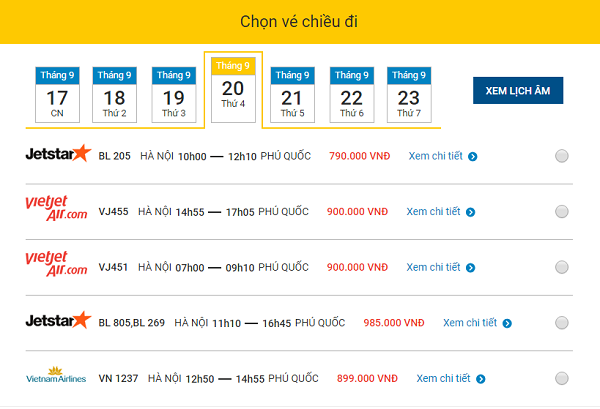Viewport: 600px width, 409px height.
Task: Click departure time 12h50
Action: (x=200, y=379)
